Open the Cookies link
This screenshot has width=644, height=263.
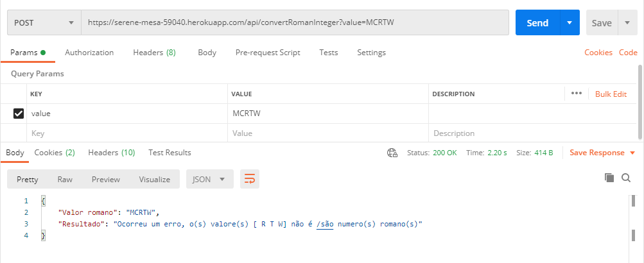point(598,53)
